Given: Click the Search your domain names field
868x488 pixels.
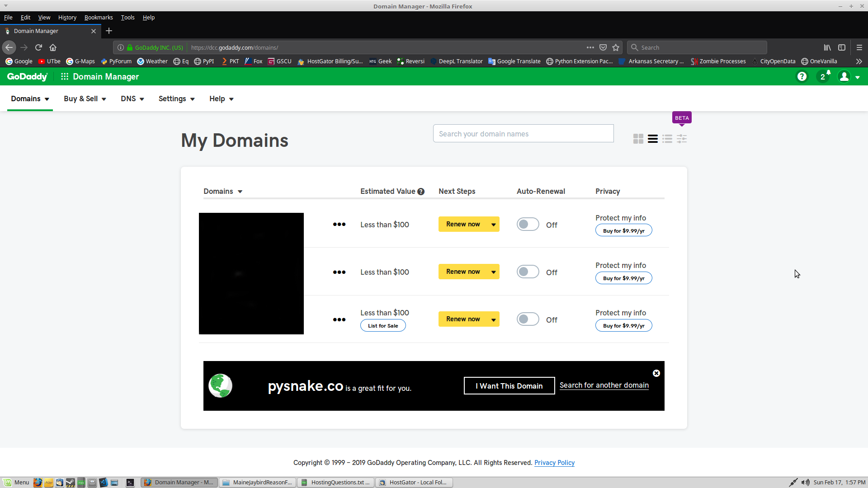Looking at the screenshot, I should pyautogui.click(x=523, y=134).
